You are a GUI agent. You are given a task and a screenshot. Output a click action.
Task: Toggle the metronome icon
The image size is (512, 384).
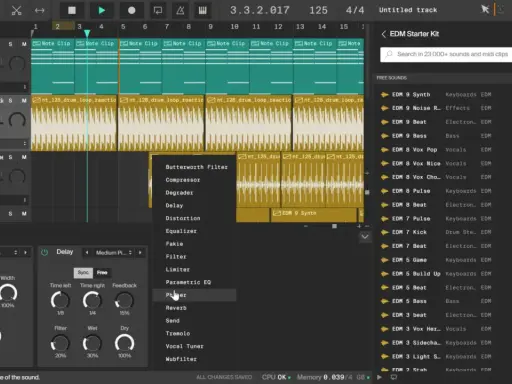180,11
